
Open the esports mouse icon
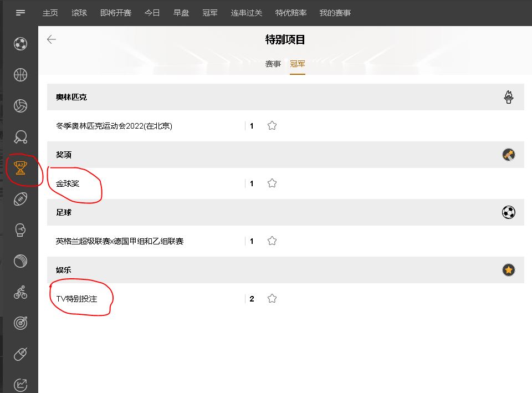coord(21,354)
